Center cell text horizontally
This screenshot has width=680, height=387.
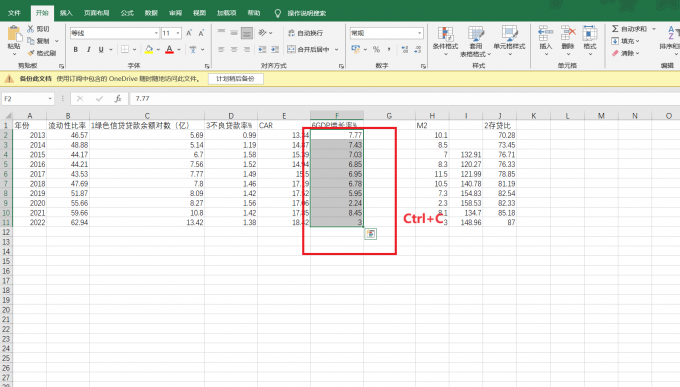coord(234,49)
